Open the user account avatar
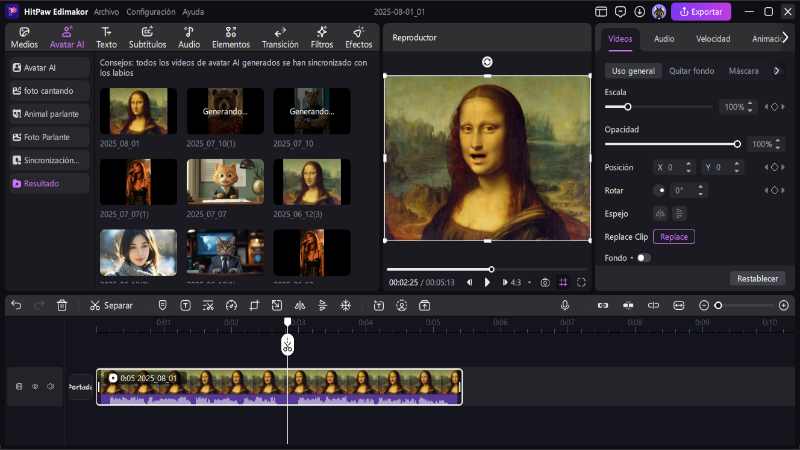 click(659, 11)
